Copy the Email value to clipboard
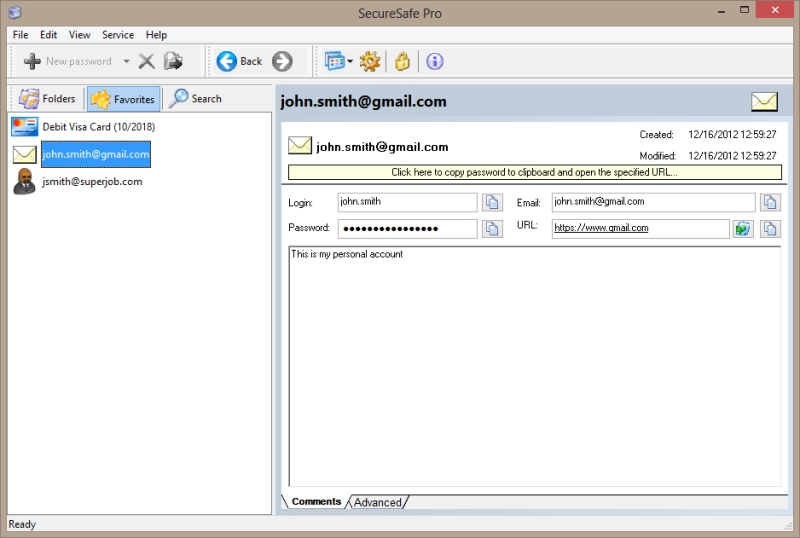This screenshot has height=538, width=800. click(770, 202)
